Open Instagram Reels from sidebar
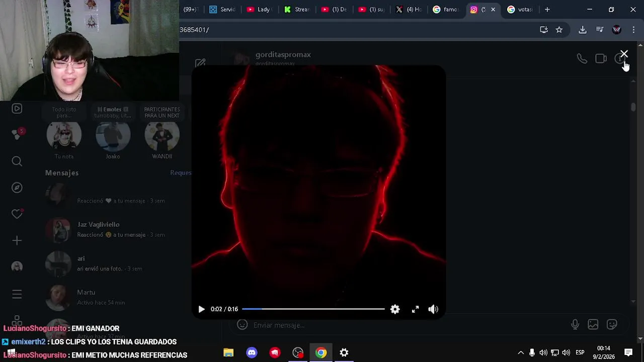 17,109
